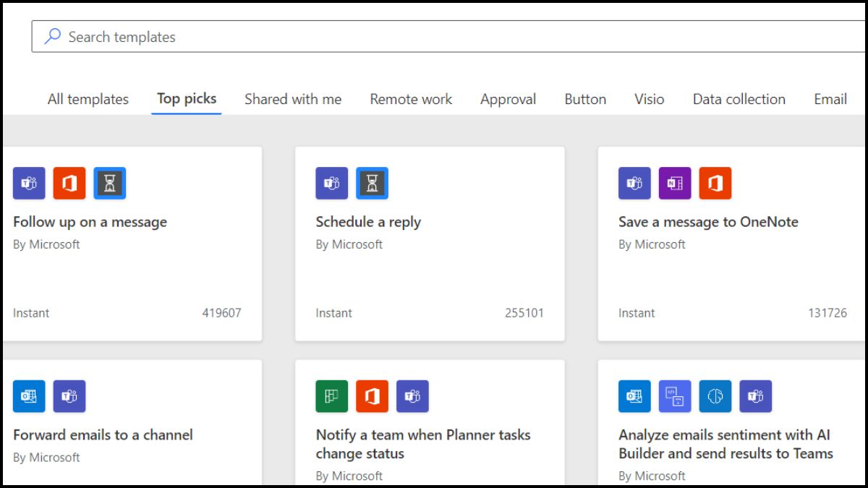Click OneNote icon on Save a message card
The height and width of the screenshot is (488, 868).
point(675,183)
